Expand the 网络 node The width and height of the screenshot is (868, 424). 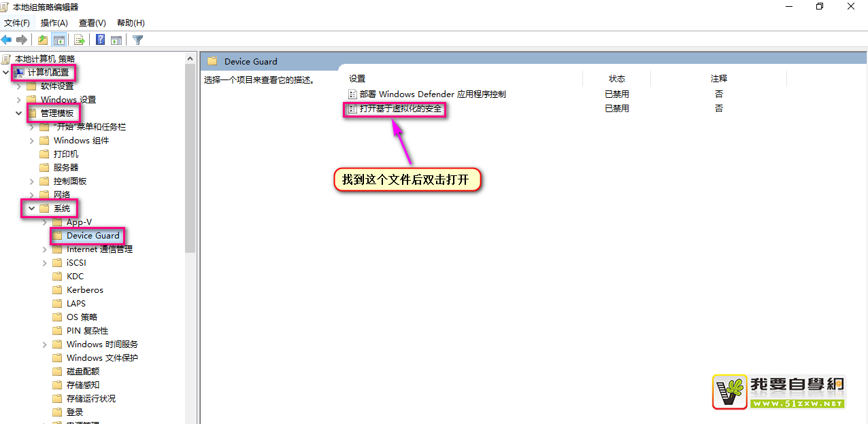coord(32,195)
